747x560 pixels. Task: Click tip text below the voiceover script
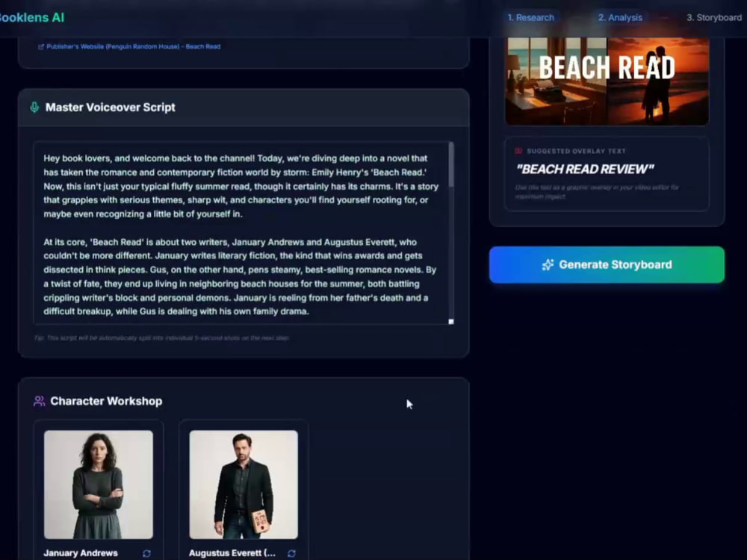[161, 337]
